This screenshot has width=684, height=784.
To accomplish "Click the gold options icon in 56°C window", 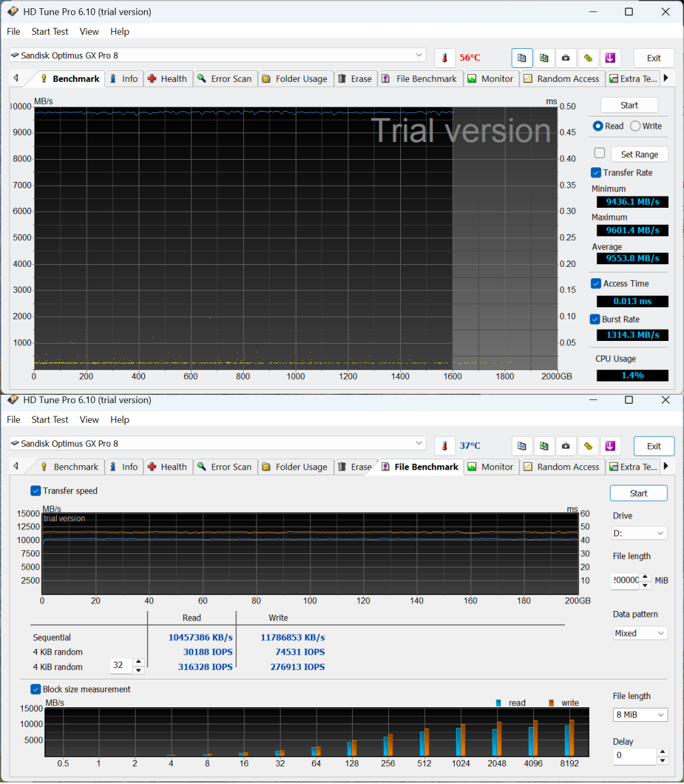I will pos(588,58).
